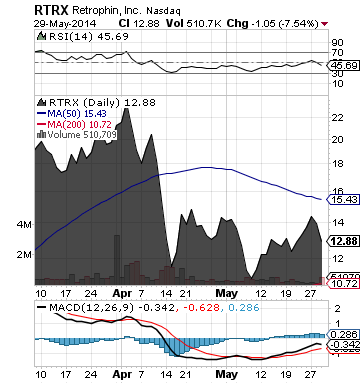360x384 pixels.
Task: Click the 30 oversold RSI axis label
Action: 337,74
